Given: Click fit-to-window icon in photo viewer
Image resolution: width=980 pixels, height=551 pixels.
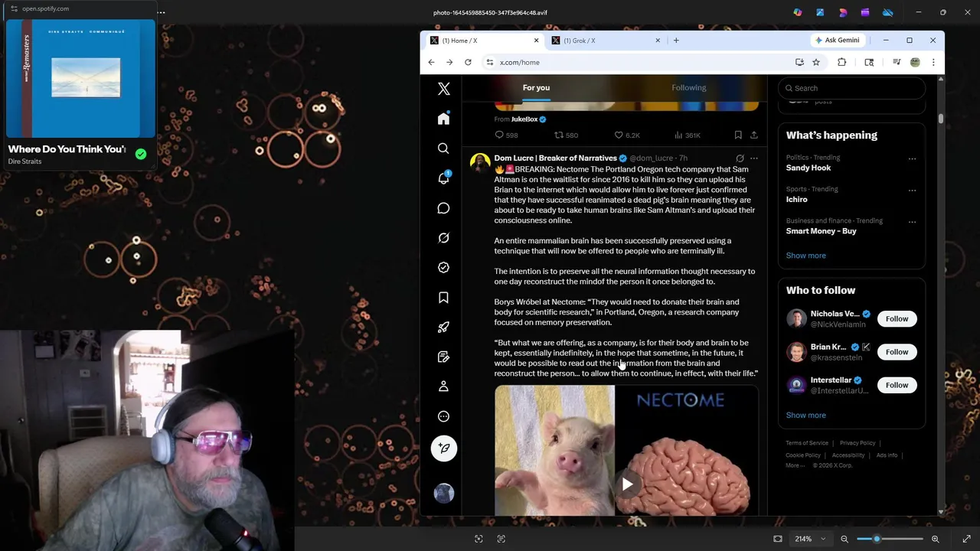Looking at the screenshot, I should pyautogui.click(x=778, y=539).
